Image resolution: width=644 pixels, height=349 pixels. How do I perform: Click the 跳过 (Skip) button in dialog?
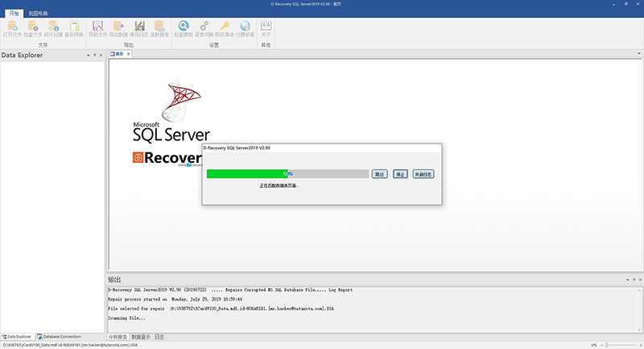[x=379, y=174]
